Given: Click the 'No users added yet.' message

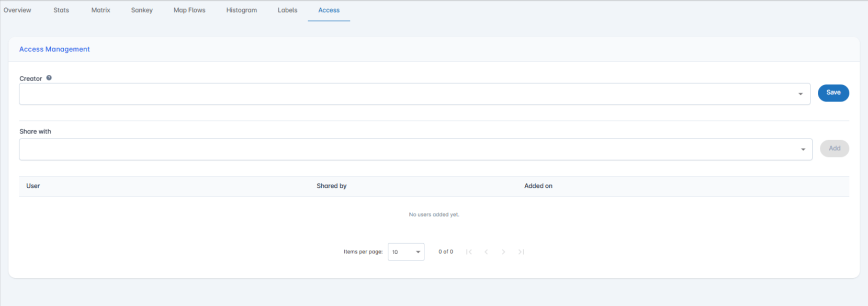Looking at the screenshot, I should 434,214.
